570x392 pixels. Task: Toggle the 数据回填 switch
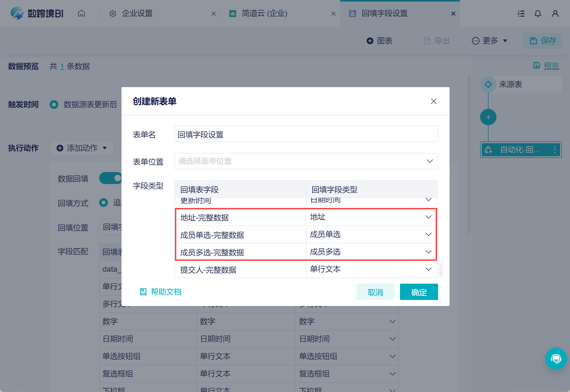[x=111, y=178]
